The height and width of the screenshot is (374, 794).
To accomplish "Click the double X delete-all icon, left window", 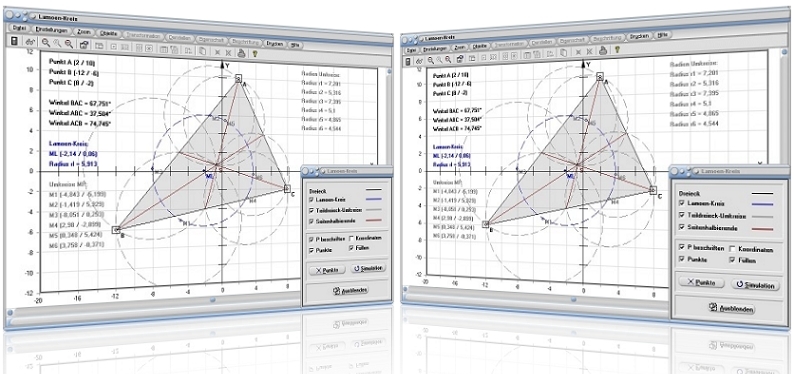I will coord(228,52).
